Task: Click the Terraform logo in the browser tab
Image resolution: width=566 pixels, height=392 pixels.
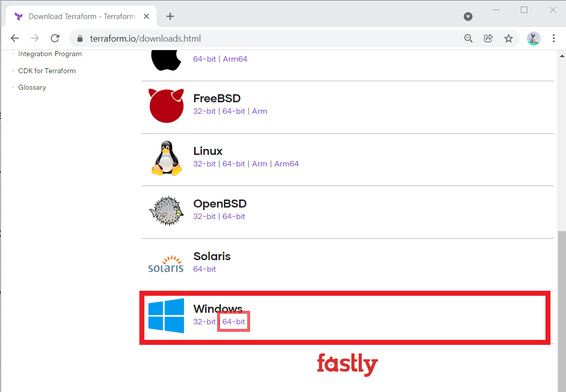Action: point(19,16)
